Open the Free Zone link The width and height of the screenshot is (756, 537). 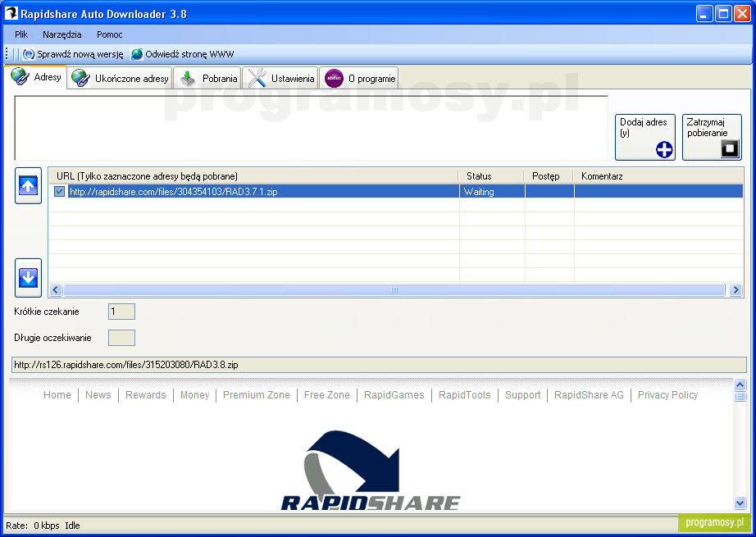coord(327,395)
